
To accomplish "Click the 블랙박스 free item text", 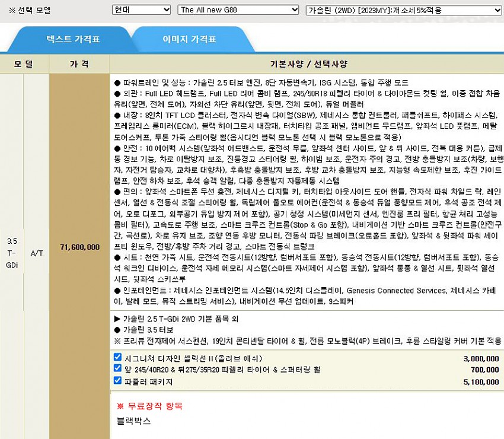I will coord(134,421).
